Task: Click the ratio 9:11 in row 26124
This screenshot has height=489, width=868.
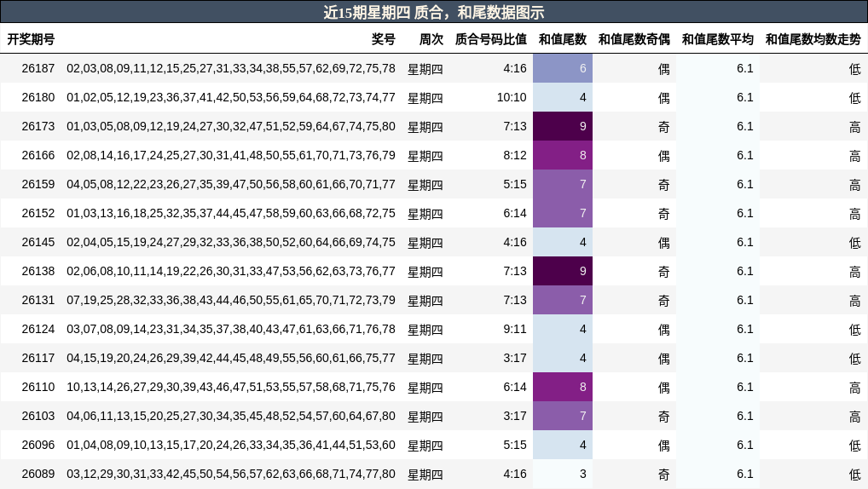Action: (x=515, y=329)
